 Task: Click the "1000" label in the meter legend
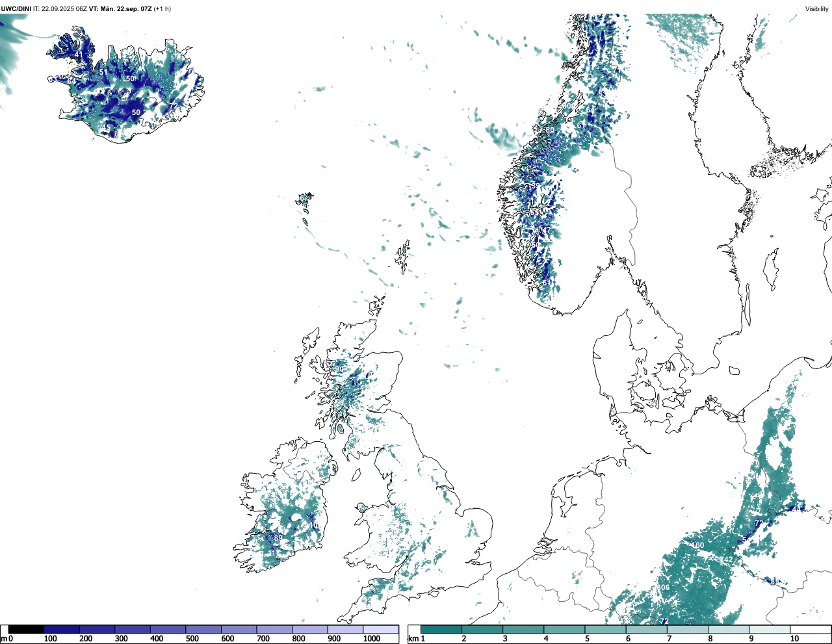tap(372, 639)
